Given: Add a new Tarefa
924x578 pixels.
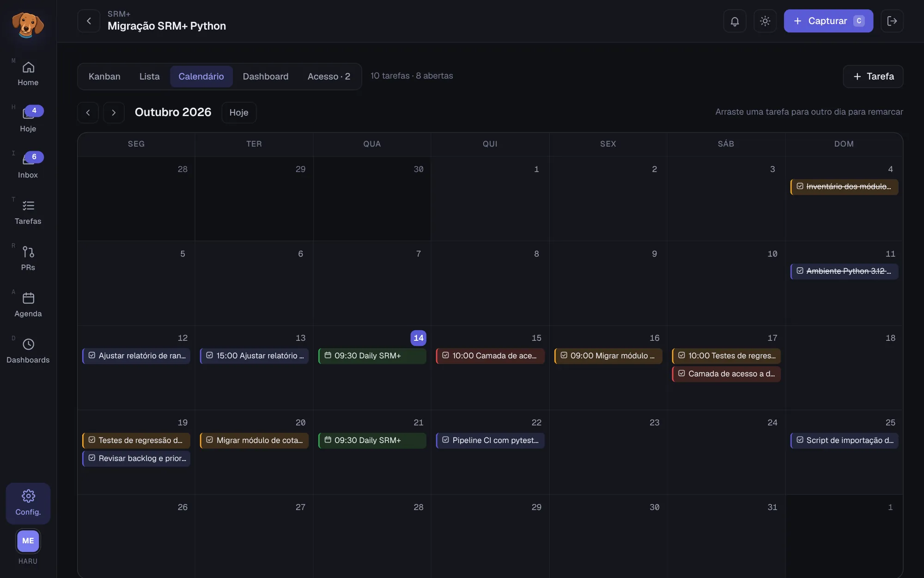Looking at the screenshot, I should [873, 77].
